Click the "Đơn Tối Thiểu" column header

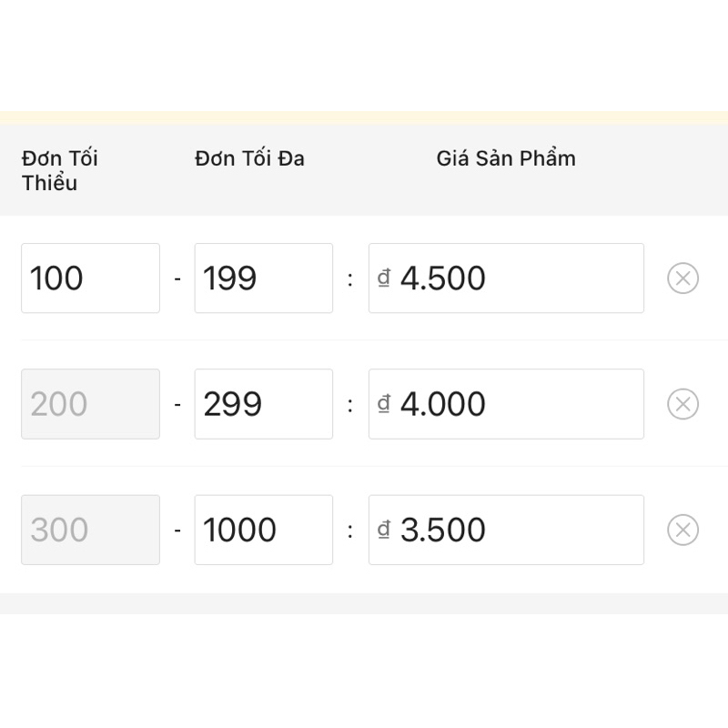click(60, 170)
